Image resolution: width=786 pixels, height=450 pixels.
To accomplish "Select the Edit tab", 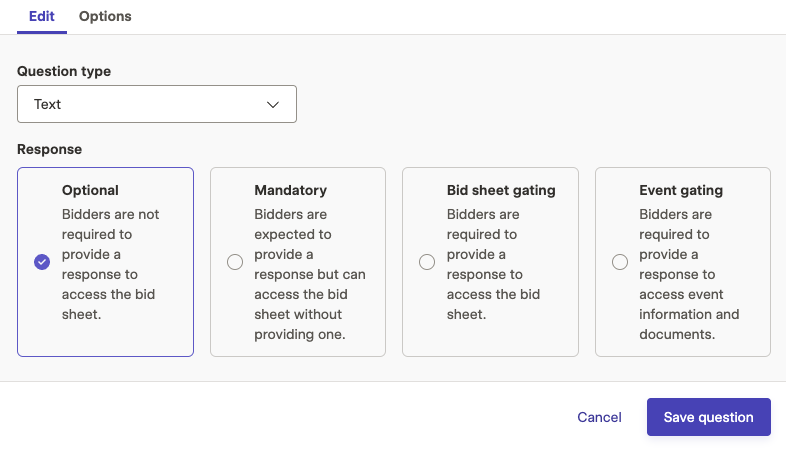I will point(42,17).
